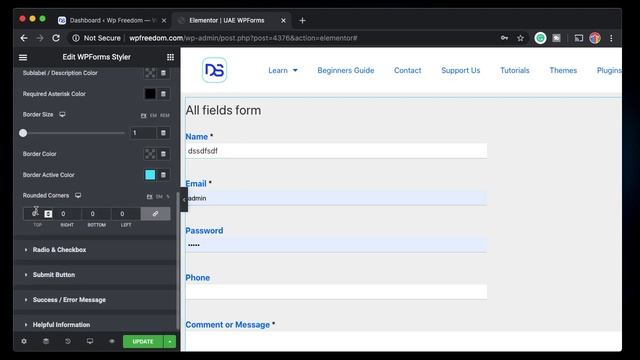640x360 pixels.
Task: Open the Navigator layers icon
Action: 46,341
